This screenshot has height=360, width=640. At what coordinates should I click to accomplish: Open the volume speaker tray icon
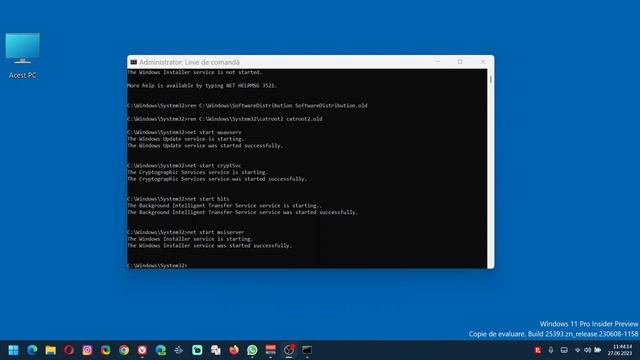pyautogui.click(x=587, y=350)
